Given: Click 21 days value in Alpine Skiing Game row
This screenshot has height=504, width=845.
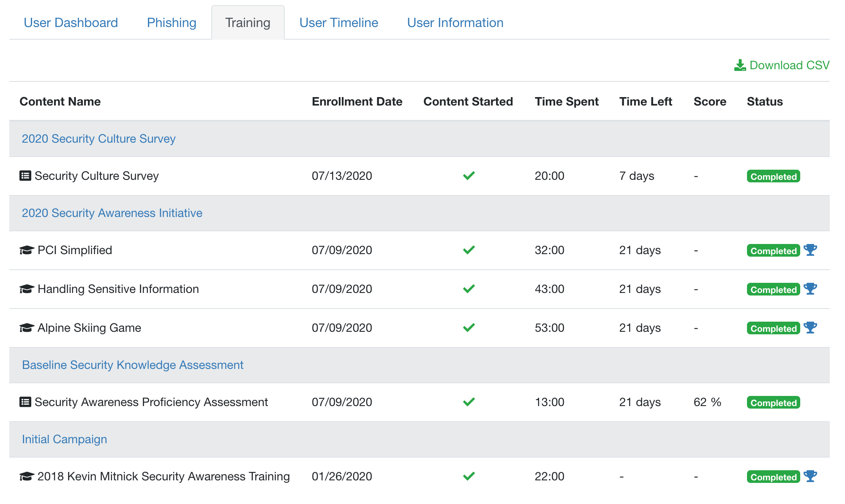Looking at the screenshot, I should [640, 328].
